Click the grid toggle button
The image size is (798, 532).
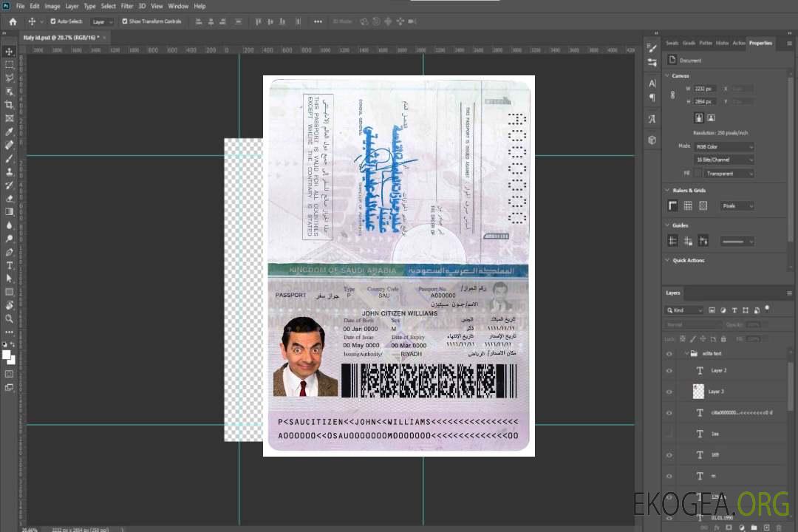[688, 205]
